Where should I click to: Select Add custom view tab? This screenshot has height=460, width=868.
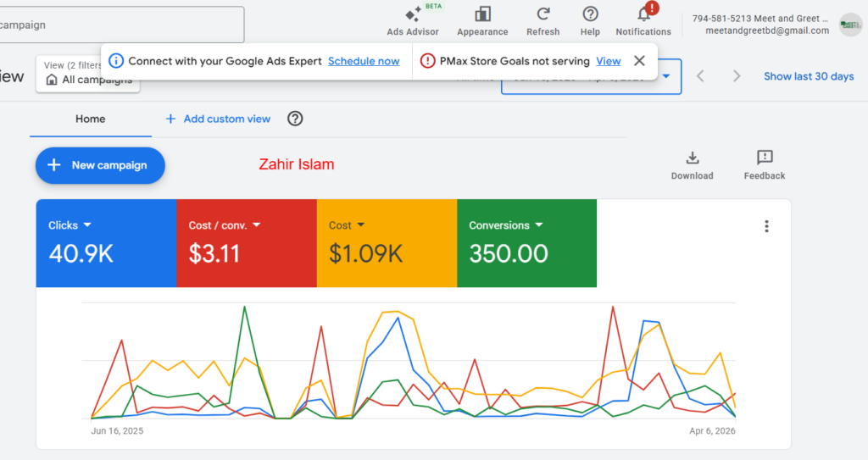[x=218, y=119]
